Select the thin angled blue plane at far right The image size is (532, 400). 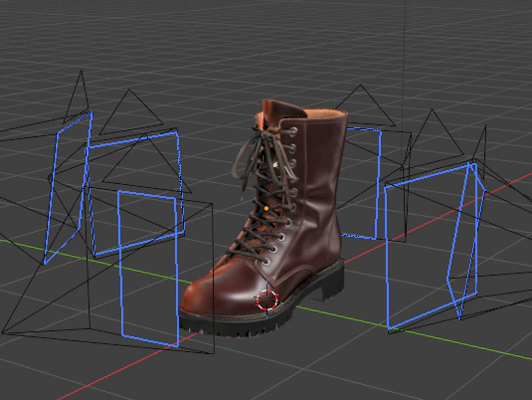pos(466,241)
